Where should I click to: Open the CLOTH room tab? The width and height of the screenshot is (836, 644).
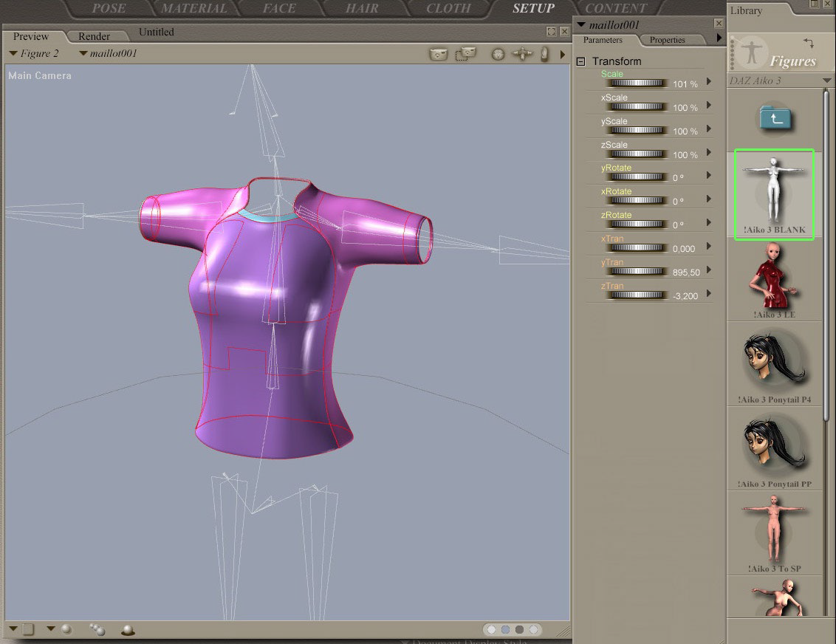[448, 8]
